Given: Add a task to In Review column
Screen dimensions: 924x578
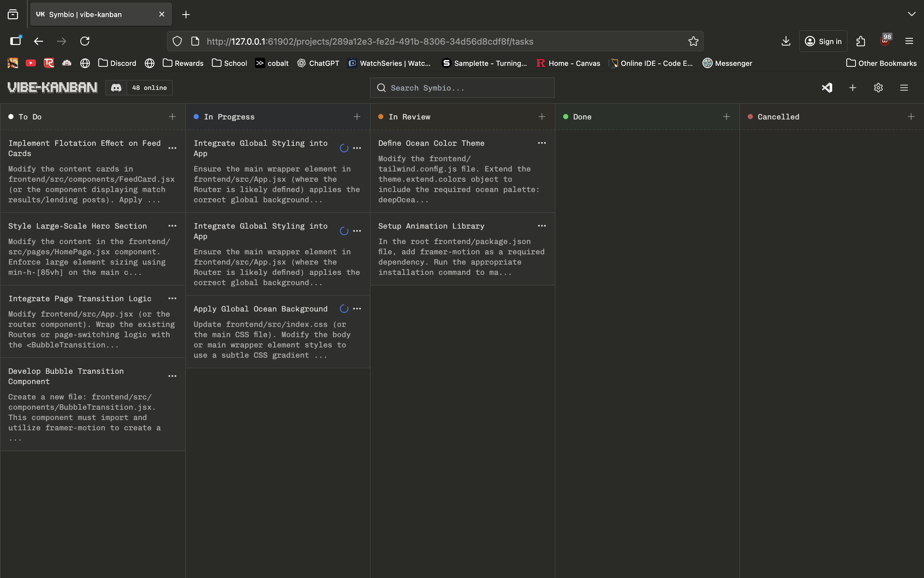Looking at the screenshot, I should [x=542, y=117].
